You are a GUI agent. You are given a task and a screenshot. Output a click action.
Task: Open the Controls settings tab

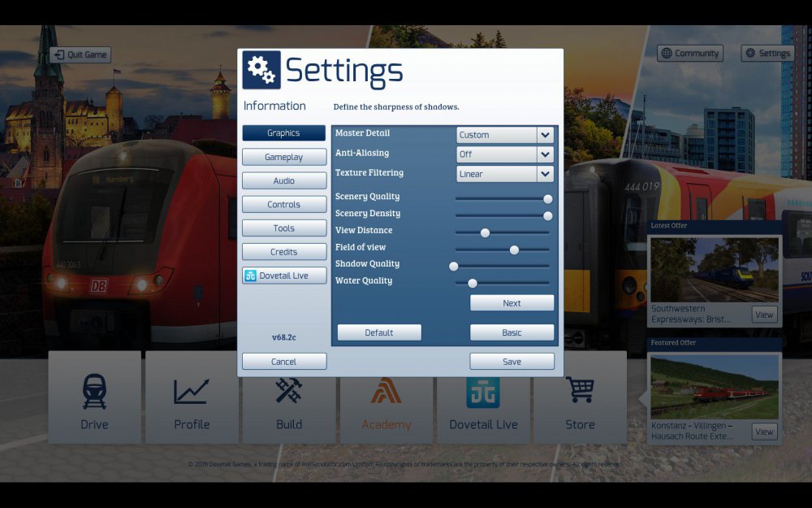pos(283,204)
